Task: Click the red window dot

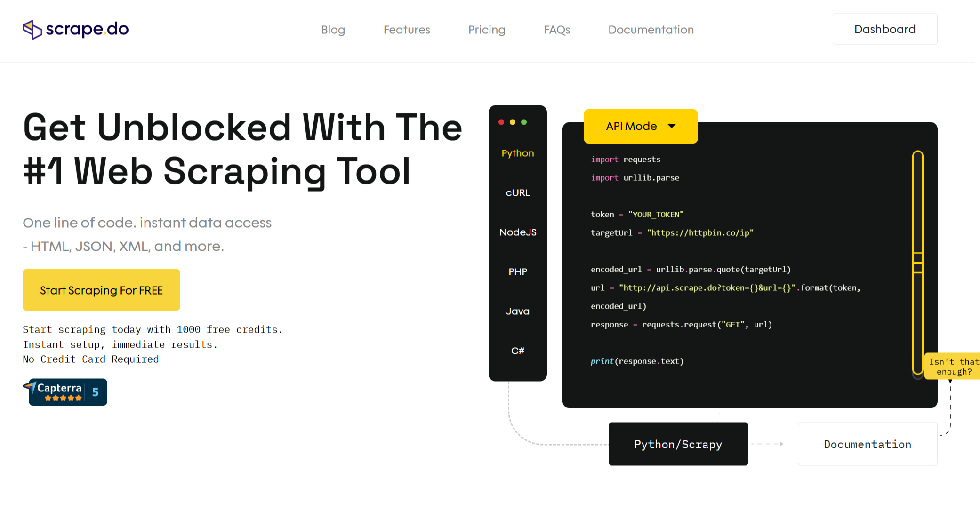Action: pos(501,122)
